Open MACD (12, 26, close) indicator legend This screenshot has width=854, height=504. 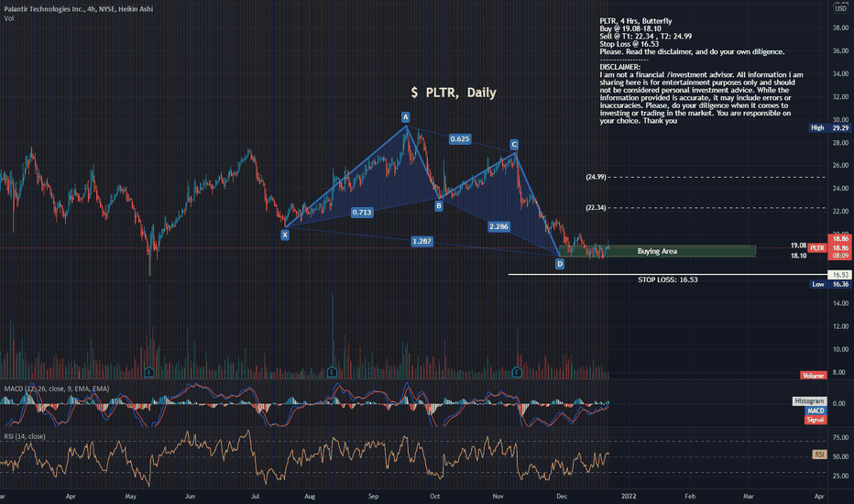57,389
